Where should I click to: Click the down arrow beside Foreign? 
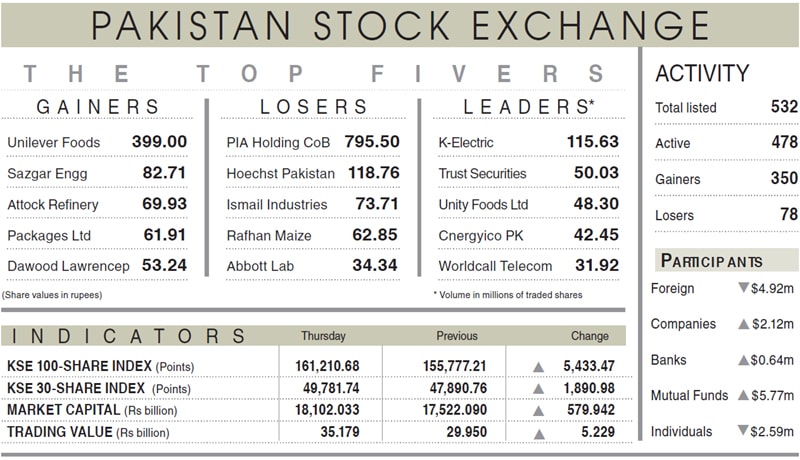pos(743,289)
